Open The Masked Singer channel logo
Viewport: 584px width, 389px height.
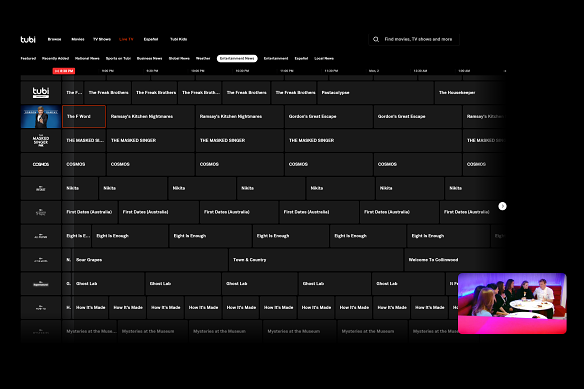click(x=41, y=140)
